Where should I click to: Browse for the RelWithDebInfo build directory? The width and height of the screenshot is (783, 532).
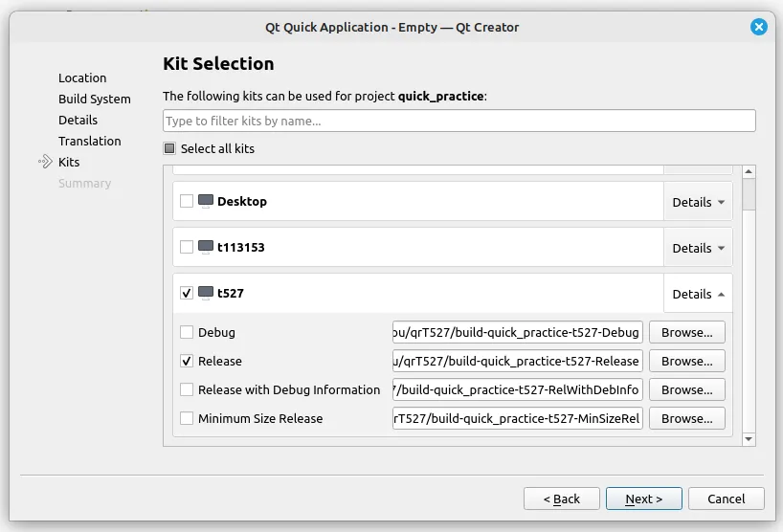(687, 389)
